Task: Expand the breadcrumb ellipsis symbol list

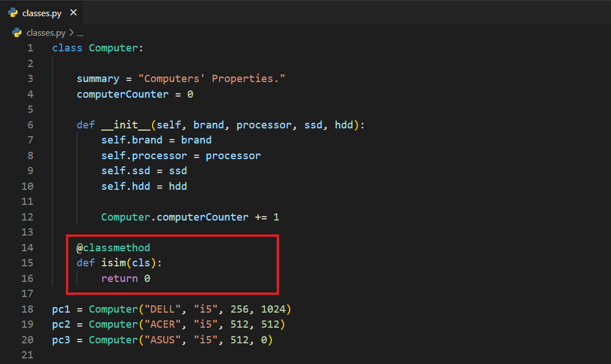Action: point(80,33)
